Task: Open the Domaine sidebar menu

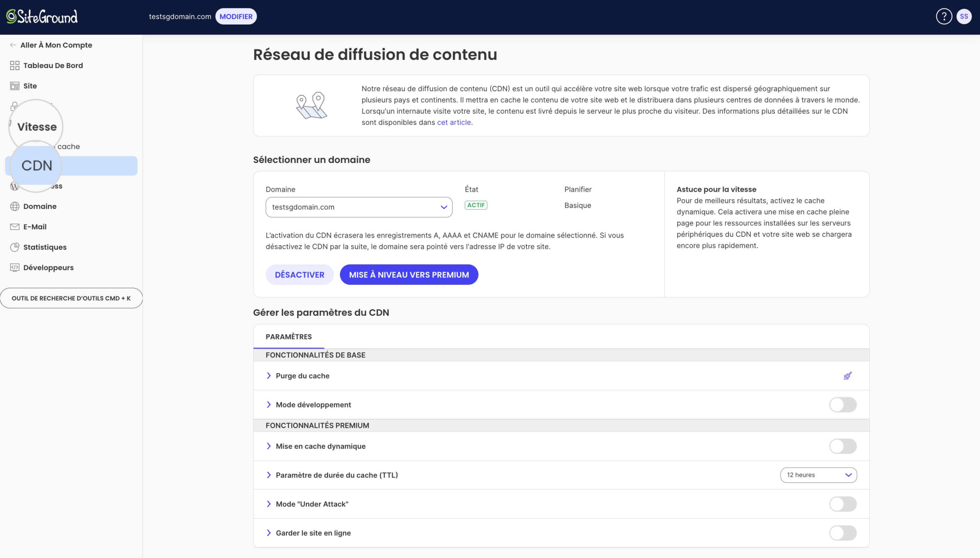Action: [40, 206]
